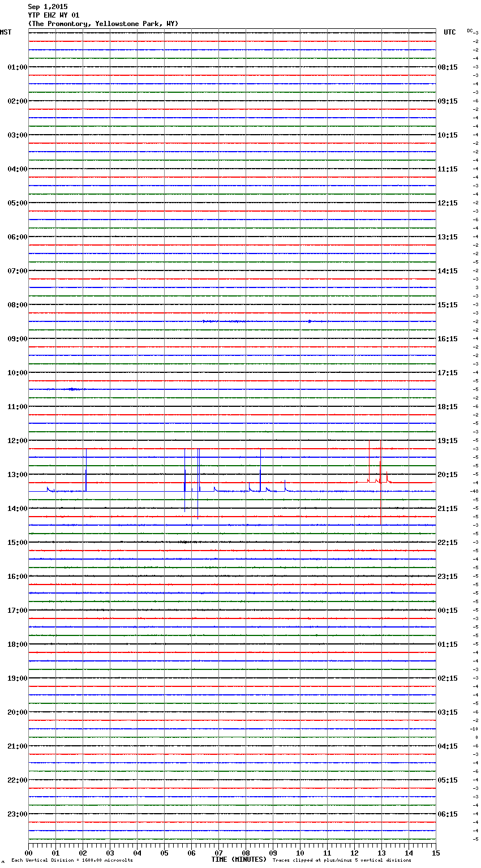Select the '12:00' MST hour label
This screenshot has width=481, height=868.
click(x=18, y=441)
